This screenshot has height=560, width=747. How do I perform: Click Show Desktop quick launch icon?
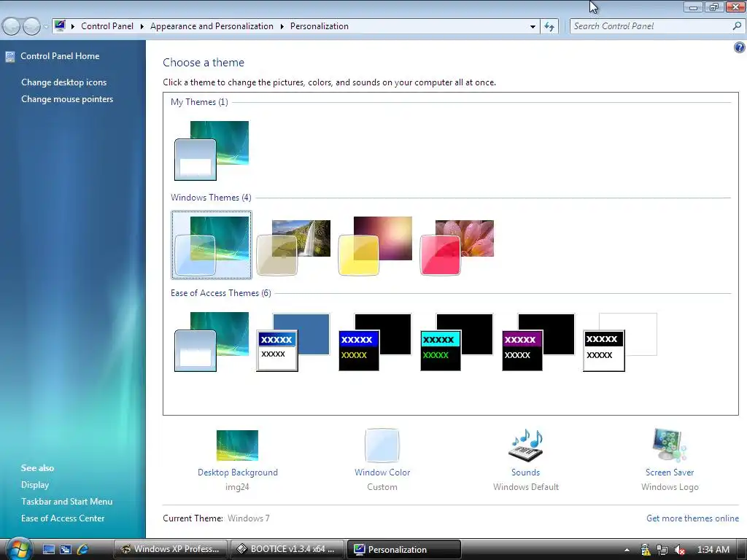click(x=49, y=550)
